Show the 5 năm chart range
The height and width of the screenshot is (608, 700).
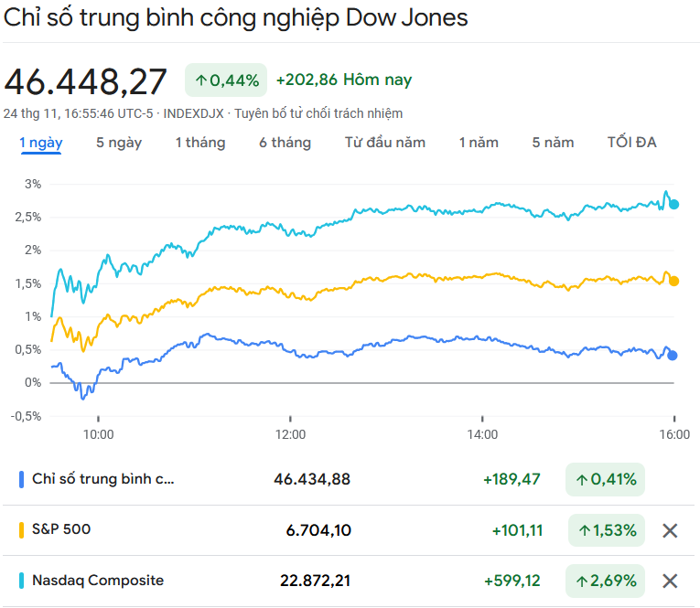(x=553, y=143)
